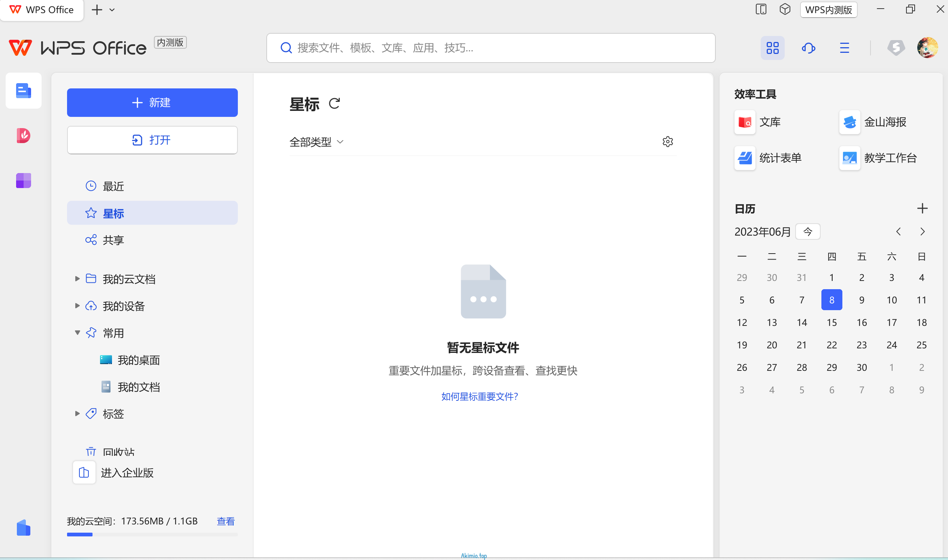Screen dimensions: 948x560
Task: Open 我的文档 under 常用
Action: [130, 387]
